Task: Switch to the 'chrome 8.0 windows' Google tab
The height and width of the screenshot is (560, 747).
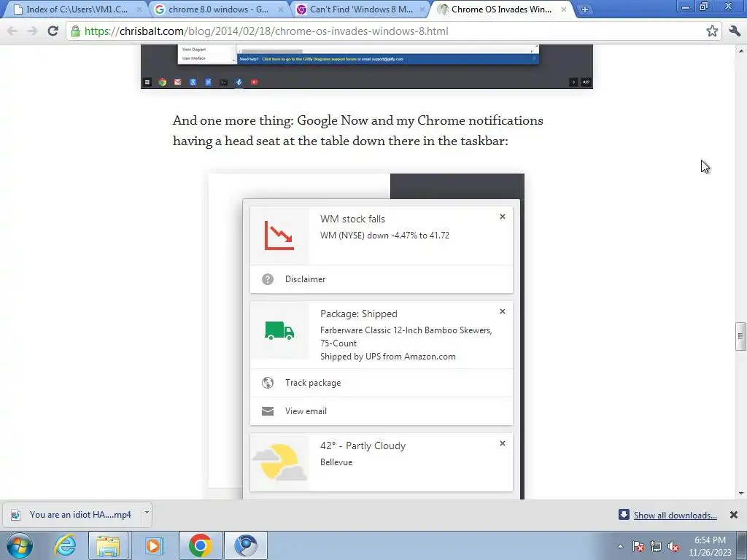Action: click(x=217, y=9)
